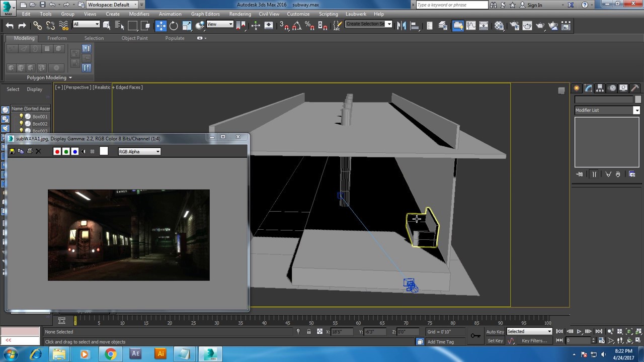Open the Graph Editors menu
The height and width of the screenshot is (362, 644).
pos(205,14)
